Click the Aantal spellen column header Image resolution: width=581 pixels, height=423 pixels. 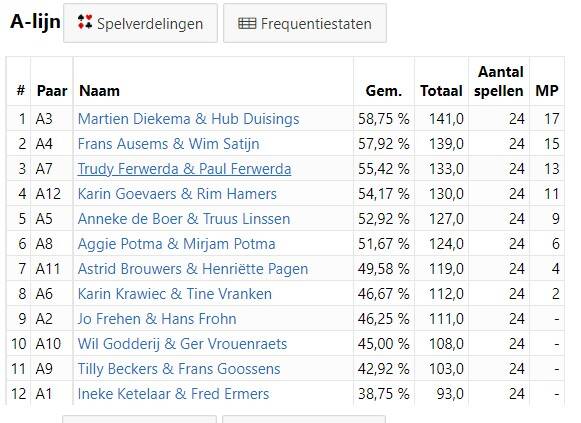pyautogui.click(x=499, y=81)
